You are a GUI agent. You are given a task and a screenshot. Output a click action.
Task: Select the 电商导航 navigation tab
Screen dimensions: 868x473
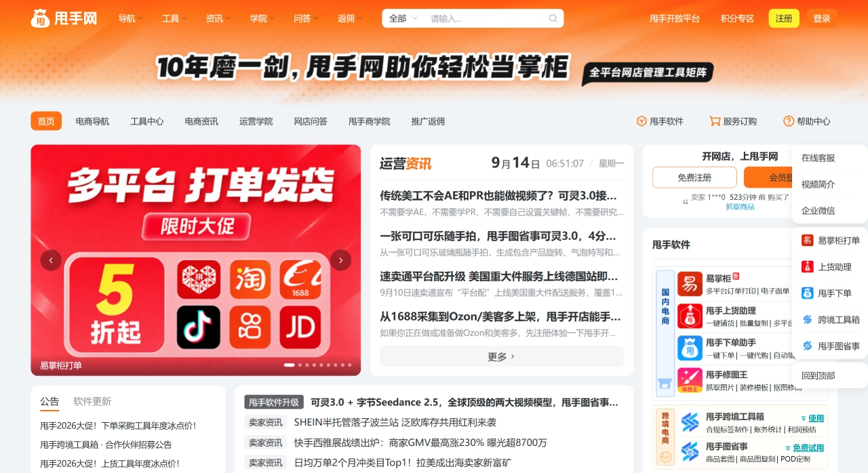click(x=92, y=121)
